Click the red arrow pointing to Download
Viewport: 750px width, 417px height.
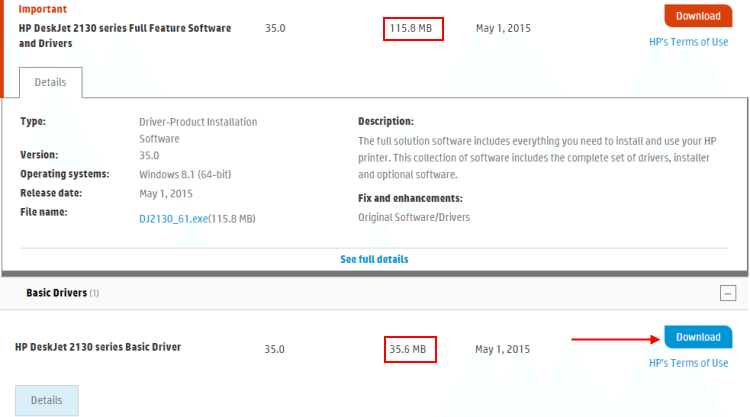(x=611, y=338)
